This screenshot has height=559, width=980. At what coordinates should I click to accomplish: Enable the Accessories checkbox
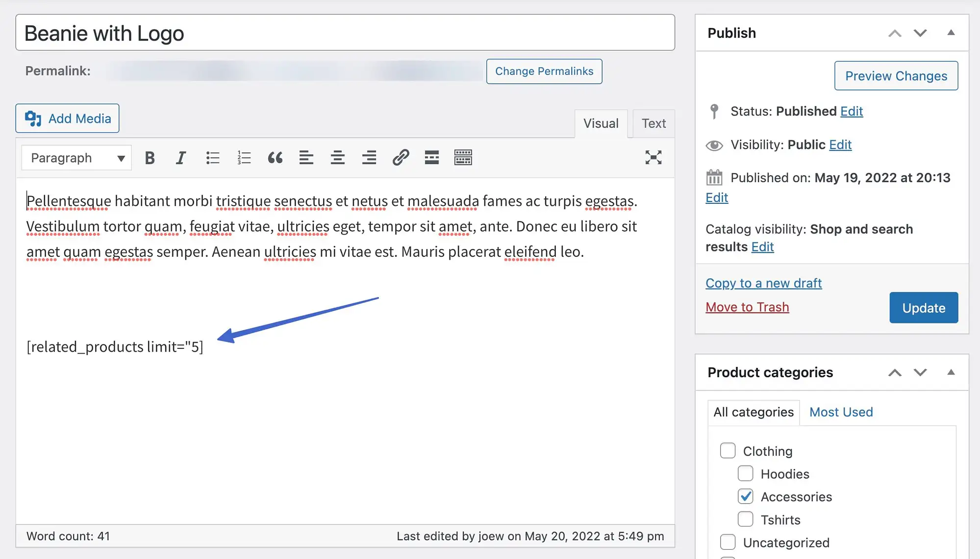(x=746, y=496)
